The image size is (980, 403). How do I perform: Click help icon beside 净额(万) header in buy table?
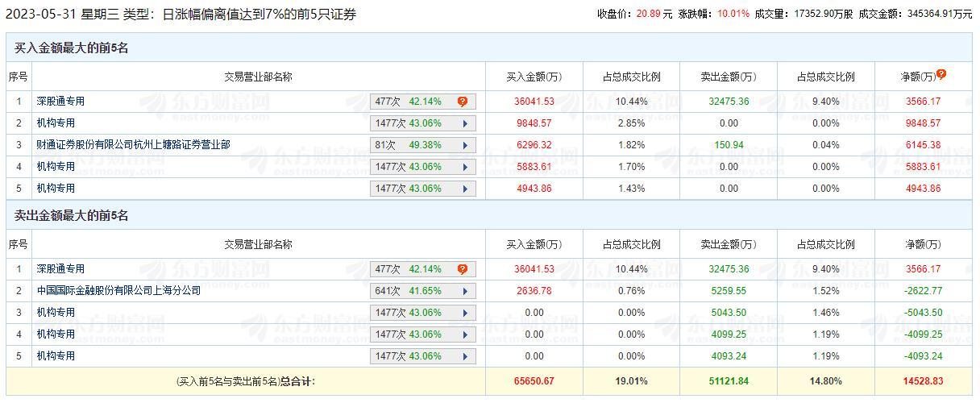click(941, 74)
